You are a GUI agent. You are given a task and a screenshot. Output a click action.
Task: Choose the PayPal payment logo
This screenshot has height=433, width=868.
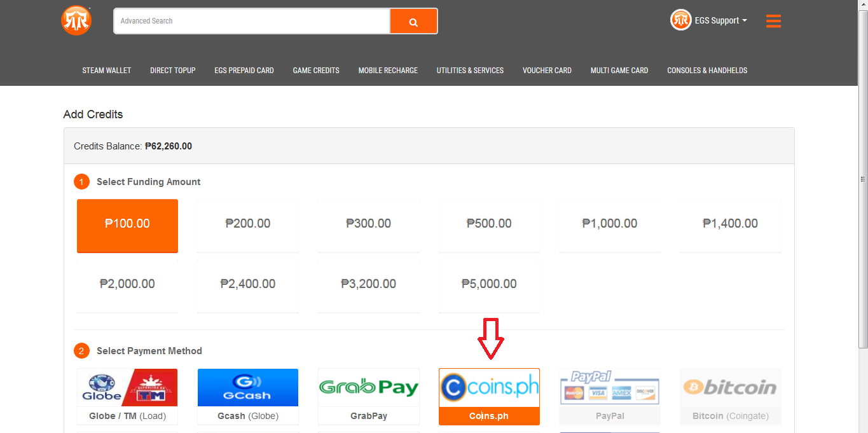[x=610, y=387]
